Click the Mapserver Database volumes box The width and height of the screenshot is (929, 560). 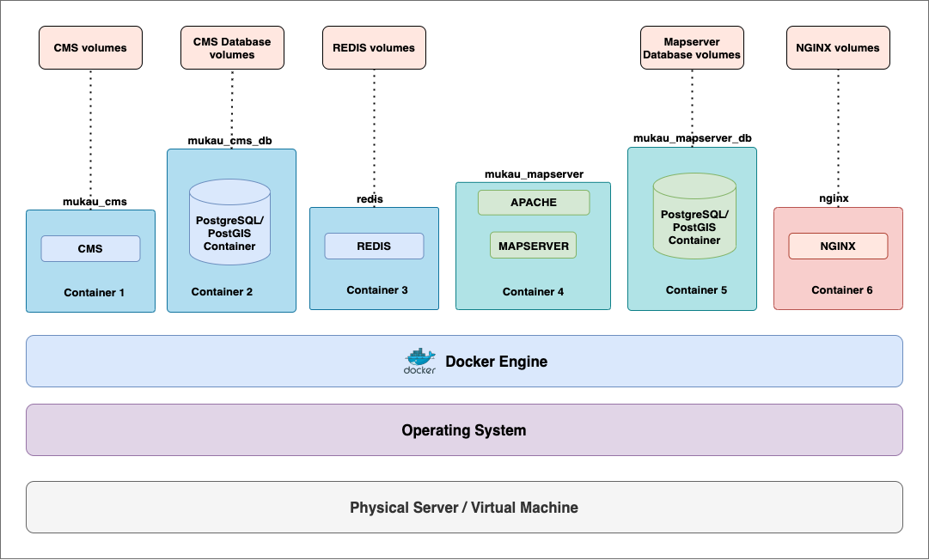[x=692, y=48]
